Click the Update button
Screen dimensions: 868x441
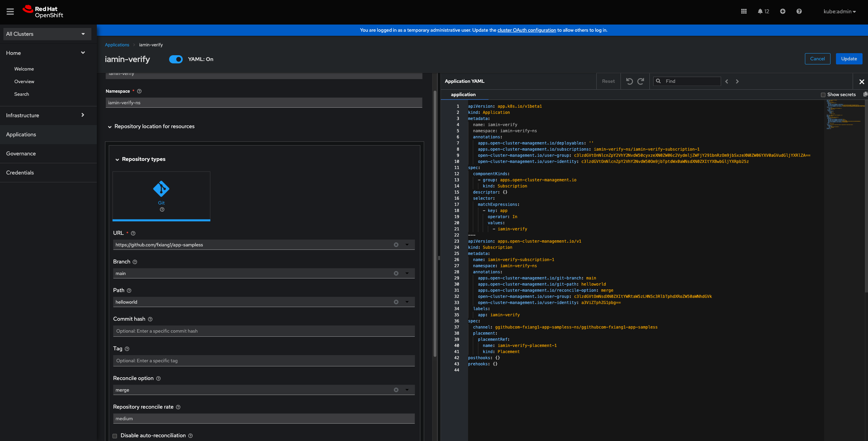(x=849, y=59)
